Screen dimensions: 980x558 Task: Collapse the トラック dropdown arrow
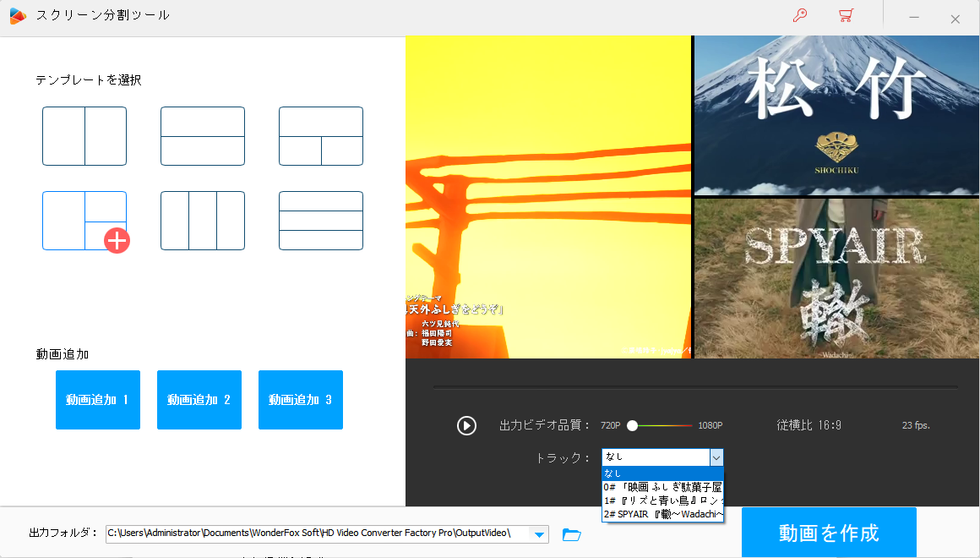coord(716,457)
